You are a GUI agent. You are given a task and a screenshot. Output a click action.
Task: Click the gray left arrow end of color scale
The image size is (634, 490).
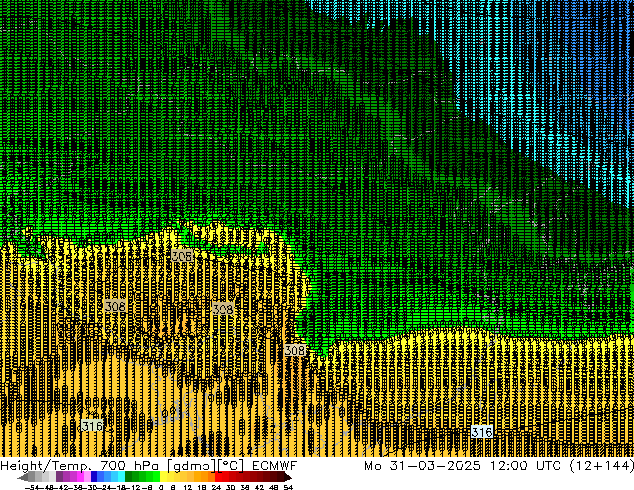23,477
